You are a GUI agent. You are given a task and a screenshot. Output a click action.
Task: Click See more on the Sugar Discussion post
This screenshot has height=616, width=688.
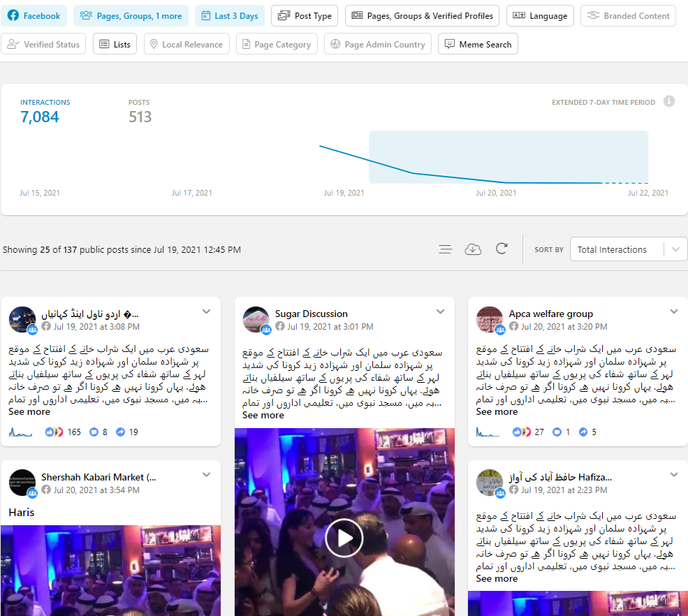click(x=263, y=415)
